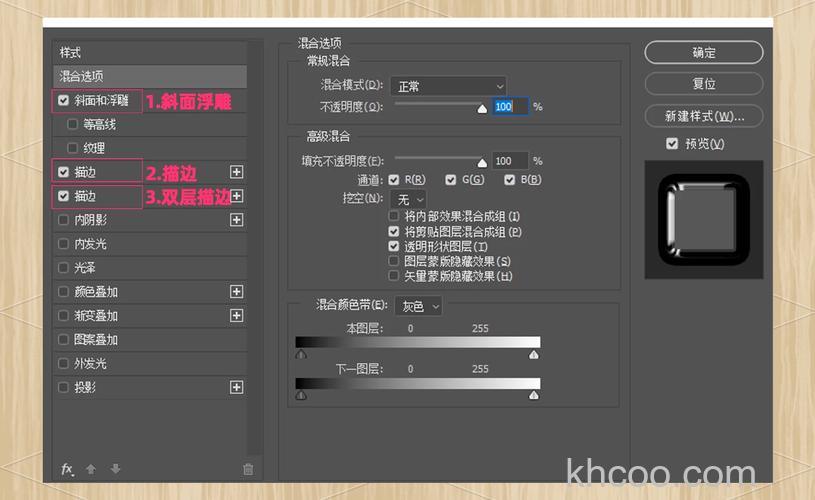
Task: Click the 不透明度 value input field
Action: point(510,107)
